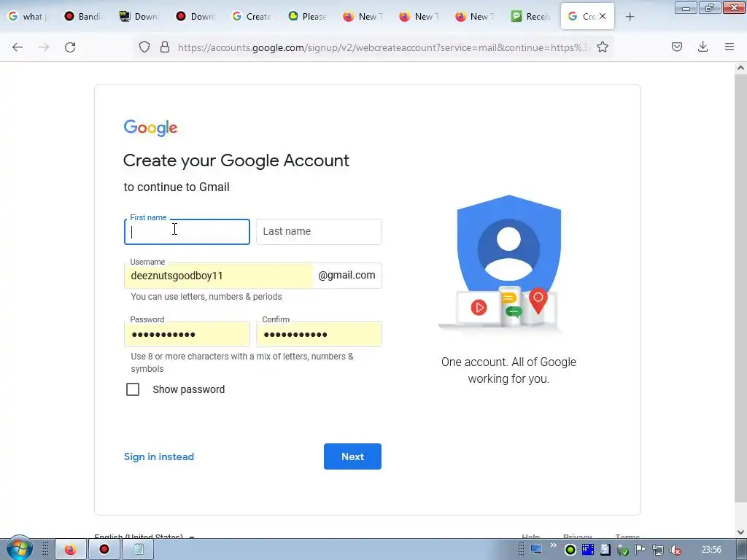Open the network tray icon
This screenshot has width=747, height=560.
(x=658, y=550)
